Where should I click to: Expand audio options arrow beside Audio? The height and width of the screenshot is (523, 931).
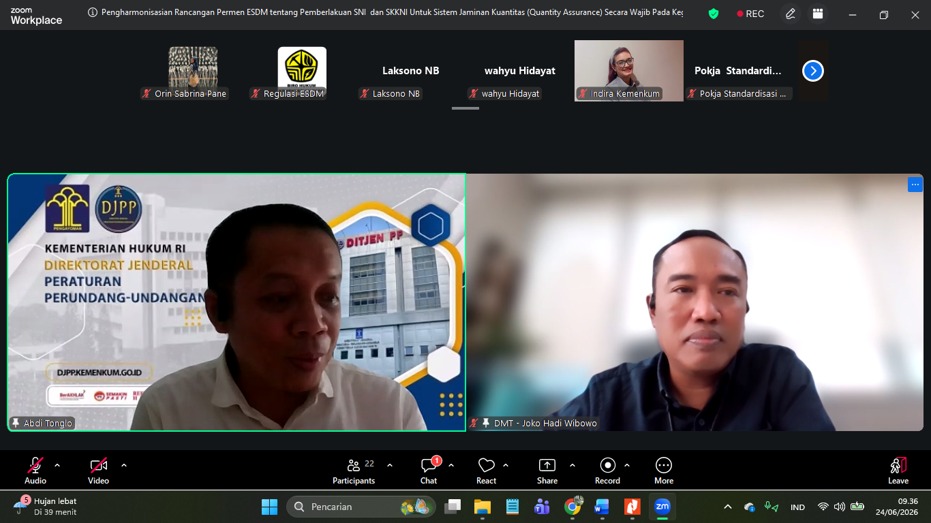57,465
